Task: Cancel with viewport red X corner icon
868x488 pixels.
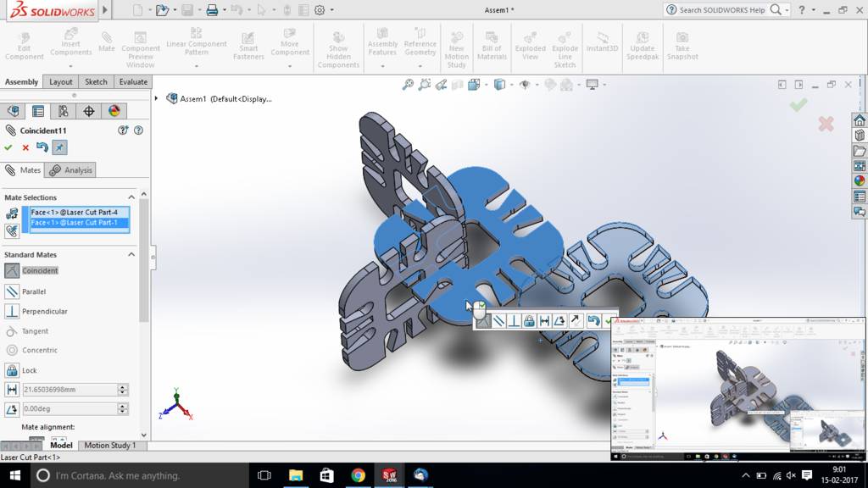Action: pyautogui.click(x=826, y=124)
